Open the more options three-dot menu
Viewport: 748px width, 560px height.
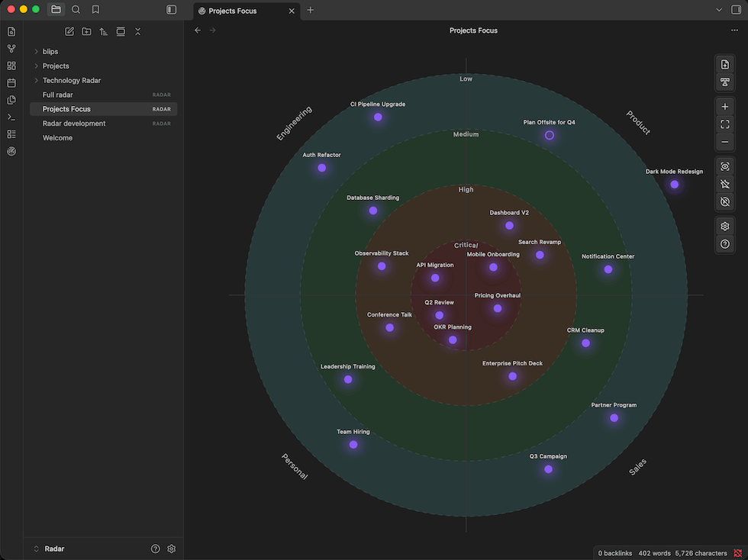[x=734, y=31]
